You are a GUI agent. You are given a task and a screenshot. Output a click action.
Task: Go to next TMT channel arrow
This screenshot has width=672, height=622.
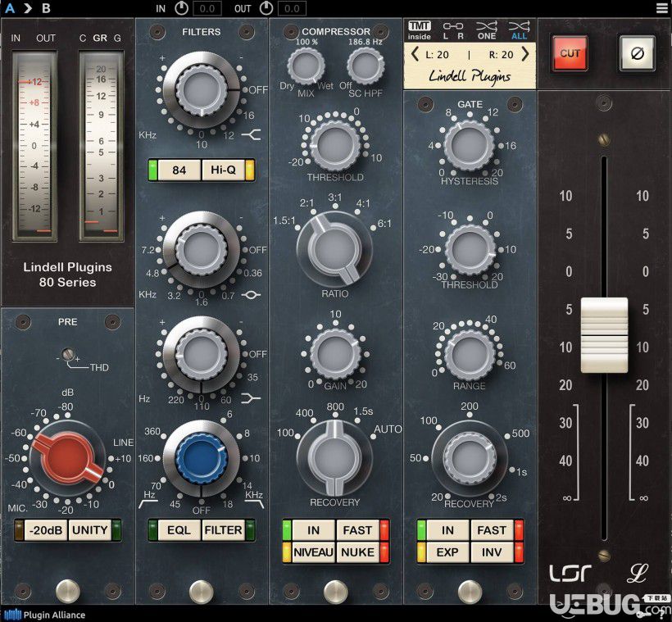pos(525,54)
